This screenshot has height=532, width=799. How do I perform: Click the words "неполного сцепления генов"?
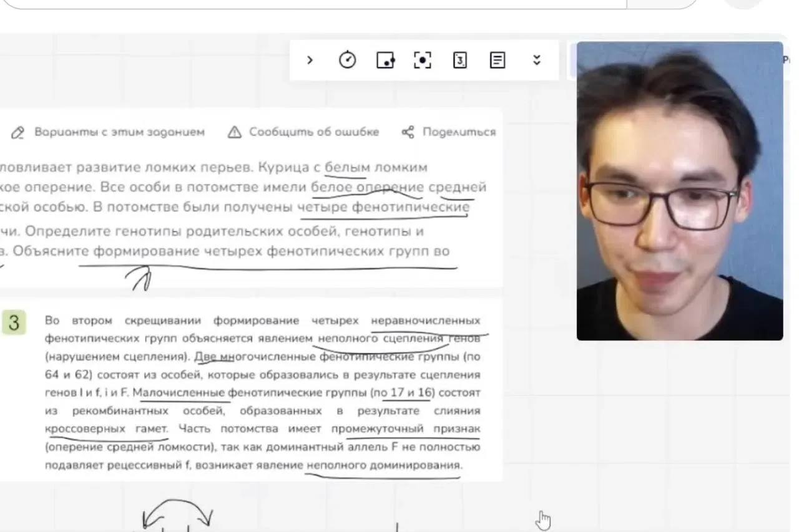coord(399,339)
